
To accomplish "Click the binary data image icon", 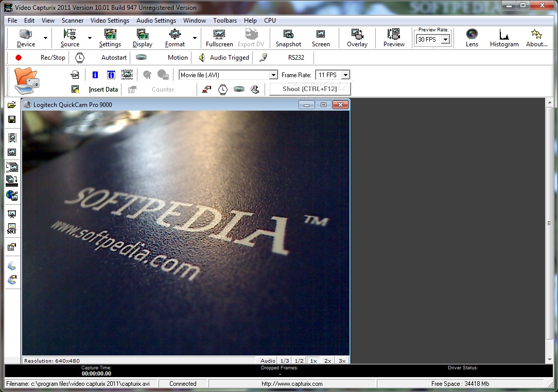I will coord(127,75).
